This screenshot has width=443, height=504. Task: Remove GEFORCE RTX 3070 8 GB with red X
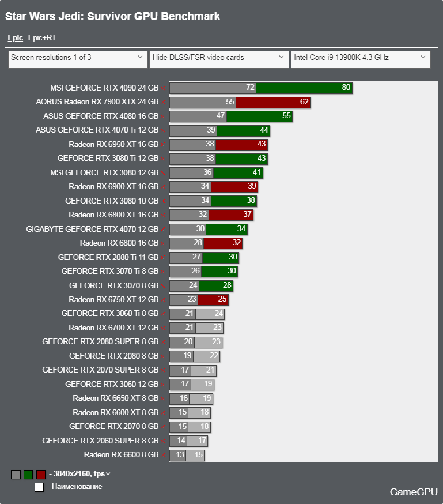[163, 286]
